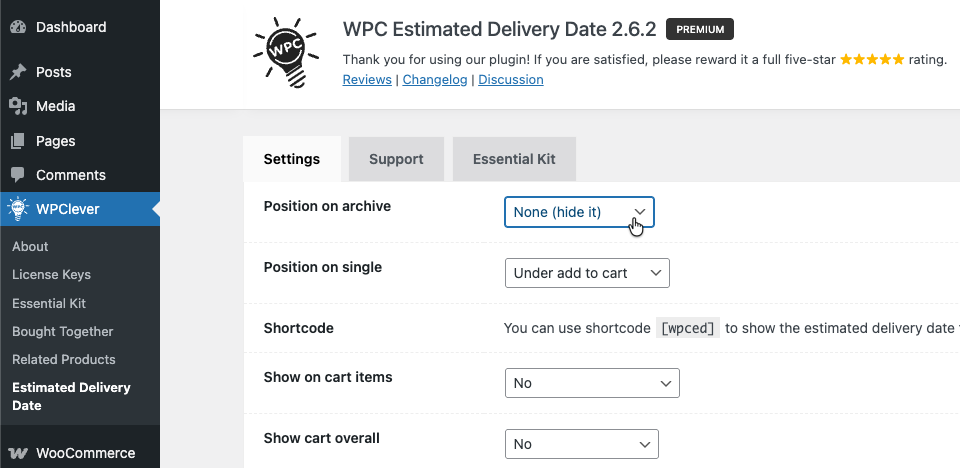The height and width of the screenshot is (468, 960).
Task: Click the Dashboard gauge icon
Action: [18, 27]
